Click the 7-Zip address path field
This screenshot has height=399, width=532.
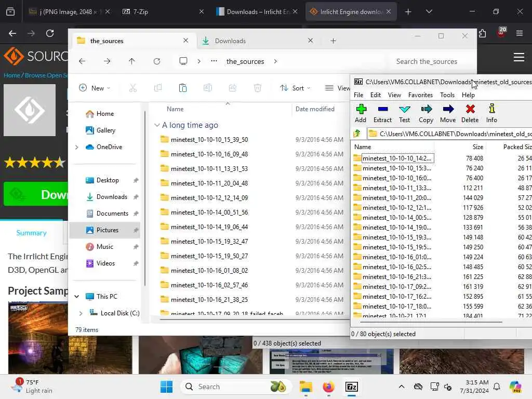(449, 134)
